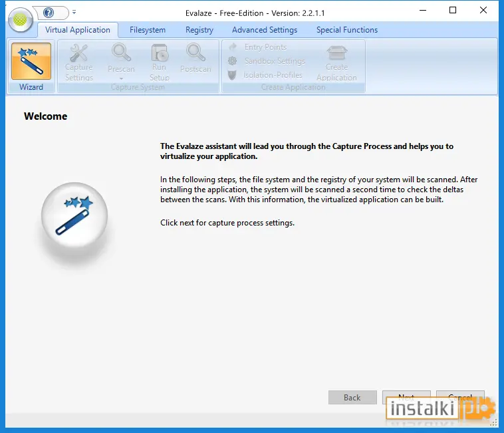Open the Special Functions tab
The width and height of the screenshot is (504, 433).
(x=347, y=30)
